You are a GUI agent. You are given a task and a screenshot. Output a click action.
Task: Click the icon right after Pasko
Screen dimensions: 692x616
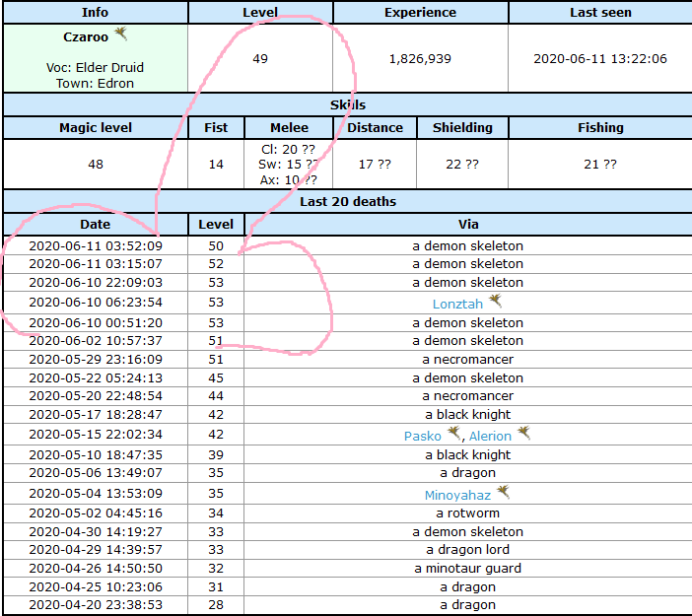(x=453, y=433)
